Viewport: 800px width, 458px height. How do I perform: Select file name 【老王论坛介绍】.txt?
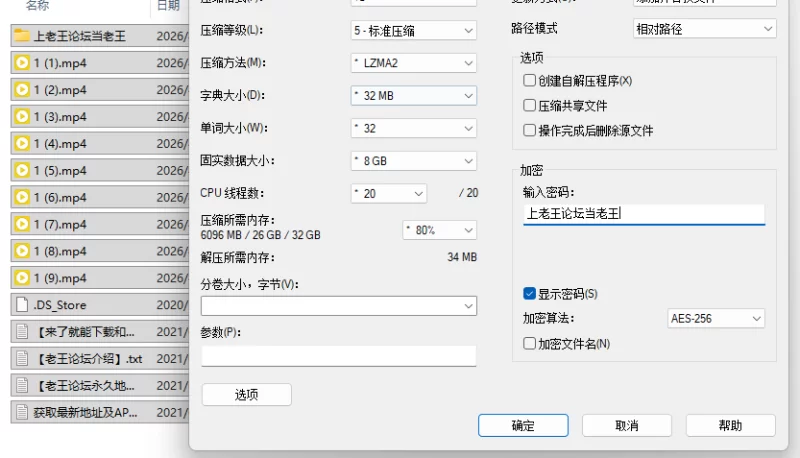[88, 359]
